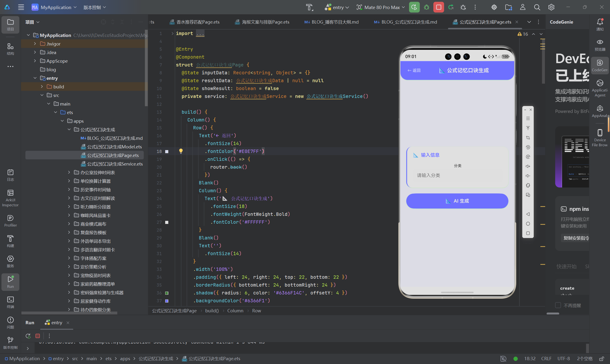
Task: Open Device File Browser panel
Action: [600, 138]
